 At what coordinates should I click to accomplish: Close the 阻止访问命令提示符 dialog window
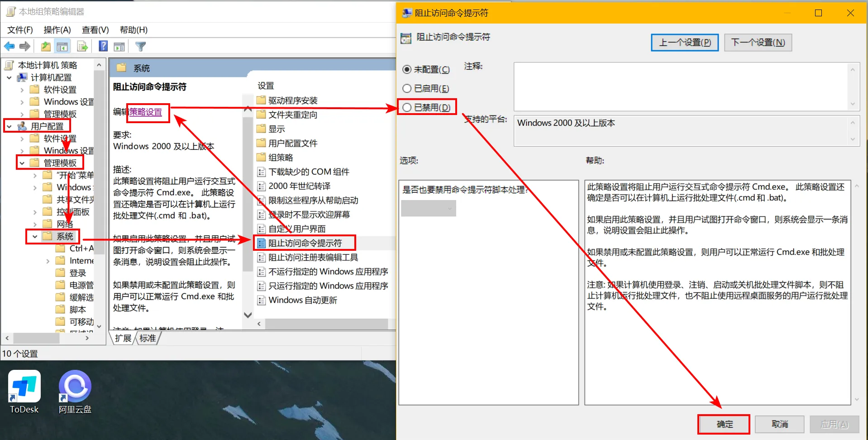[x=850, y=13]
